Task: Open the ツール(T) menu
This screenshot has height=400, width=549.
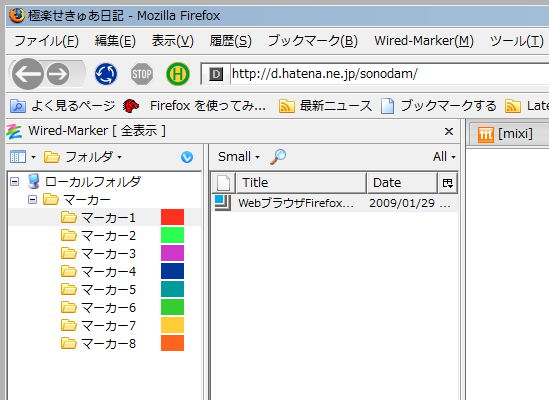Action: (x=517, y=41)
